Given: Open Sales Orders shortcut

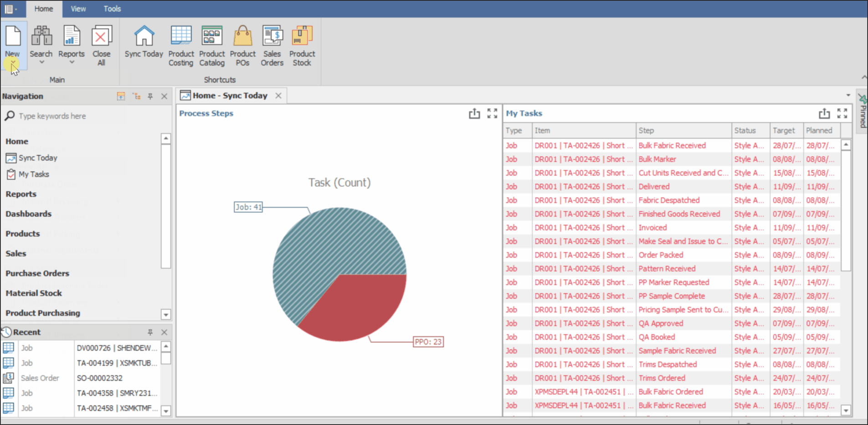Looking at the screenshot, I should [272, 46].
